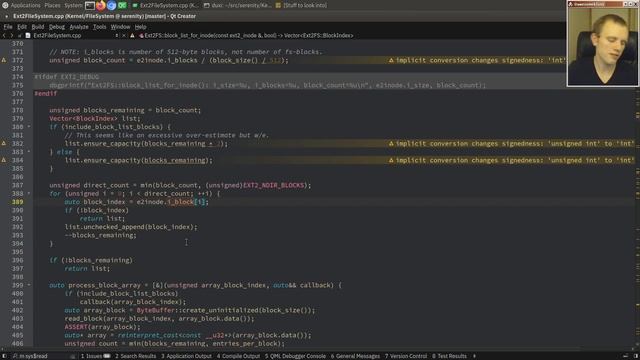The image size is (640, 360).
Task: Click warning marker in margin of line 384
Action: [x=4, y=160]
